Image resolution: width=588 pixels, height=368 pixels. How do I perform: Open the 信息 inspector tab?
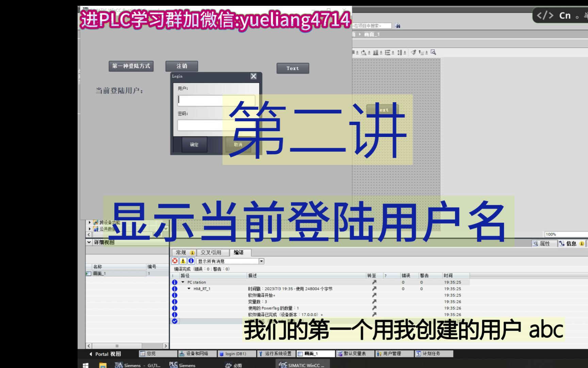[572, 243]
